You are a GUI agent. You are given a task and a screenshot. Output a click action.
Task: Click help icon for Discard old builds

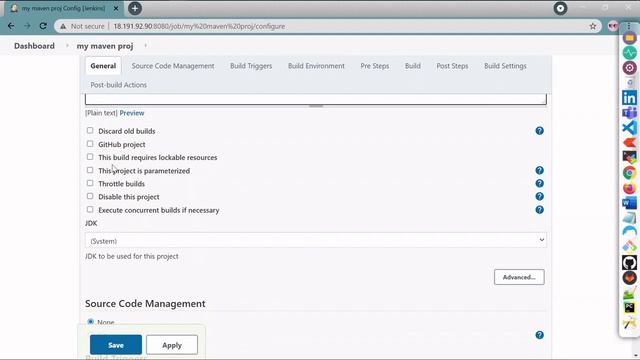[x=539, y=131]
